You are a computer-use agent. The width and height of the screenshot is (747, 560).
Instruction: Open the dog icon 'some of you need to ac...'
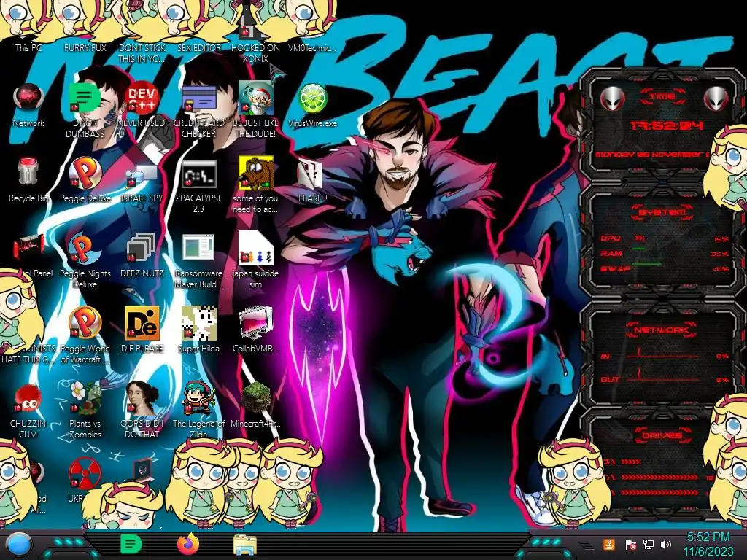click(255, 172)
